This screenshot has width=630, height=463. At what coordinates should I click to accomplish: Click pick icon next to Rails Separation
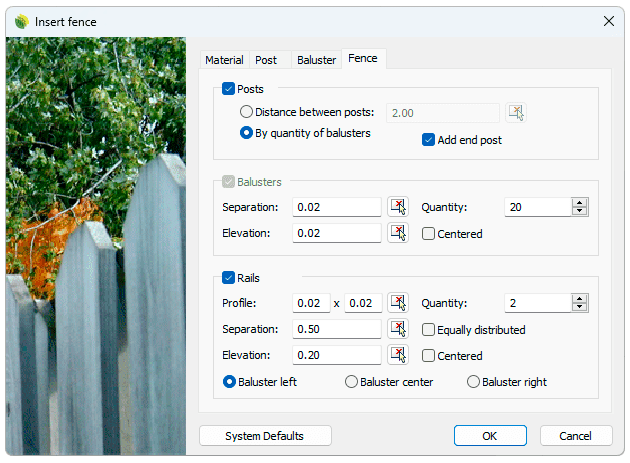[398, 329]
